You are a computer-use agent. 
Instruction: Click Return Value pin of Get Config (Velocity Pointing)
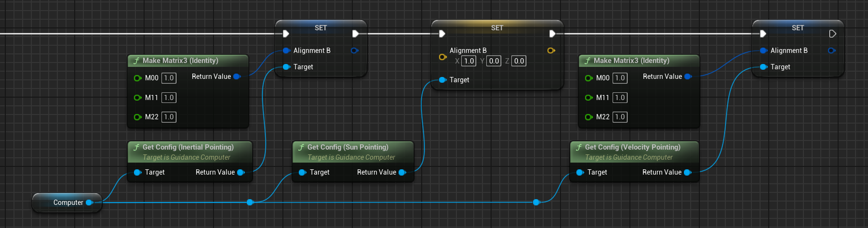point(687,172)
